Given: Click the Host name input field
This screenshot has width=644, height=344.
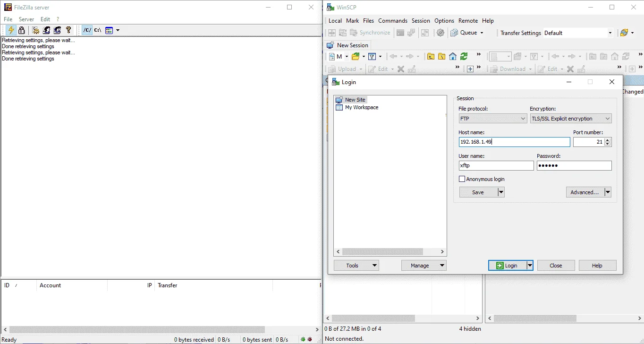Looking at the screenshot, I should 514,142.
